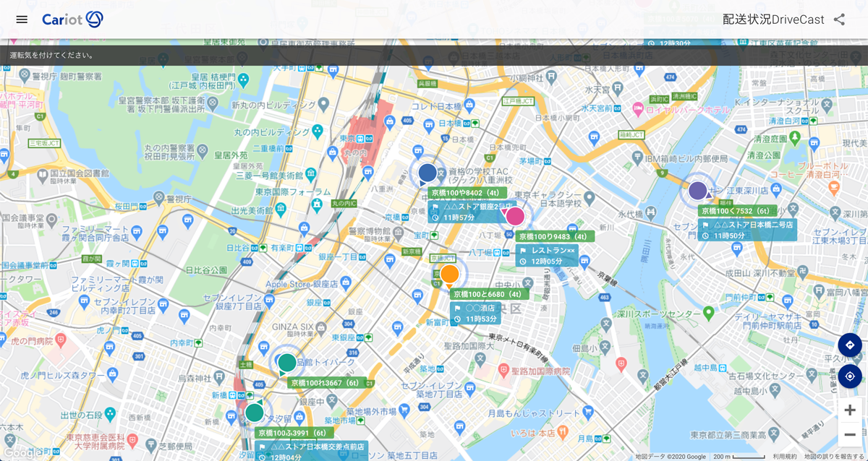
Task: Click vehicle label 京橋100れ3667（6t）
Action: point(325,382)
